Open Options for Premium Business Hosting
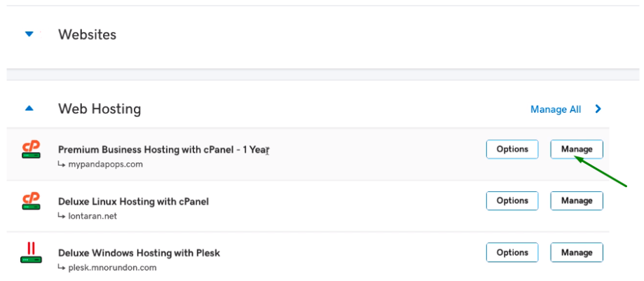644x281 pixels. click(x=512, y=149)
